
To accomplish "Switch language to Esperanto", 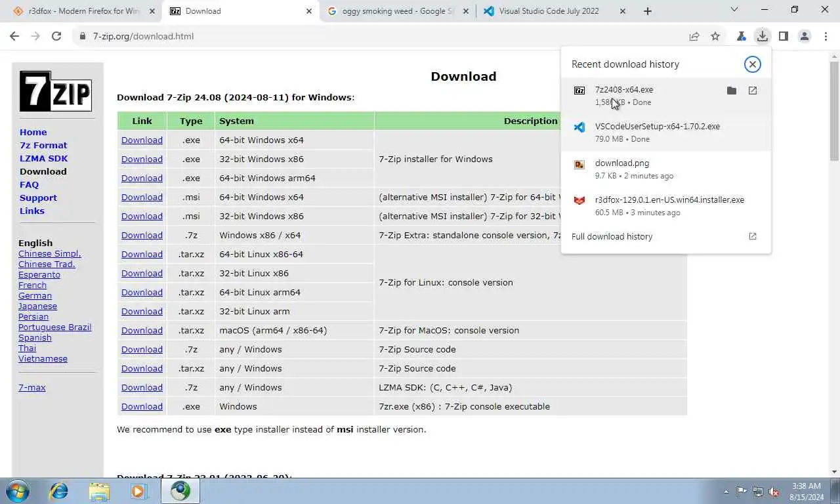I will tap(39, 275).
